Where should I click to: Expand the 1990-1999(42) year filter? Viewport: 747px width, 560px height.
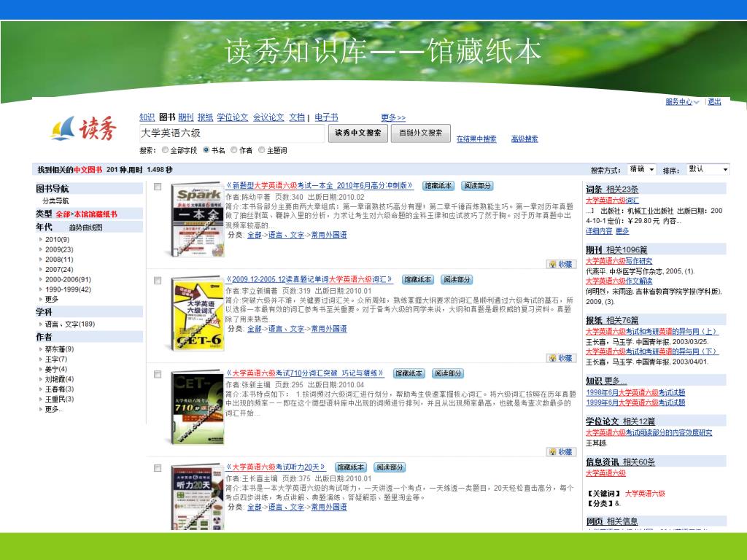[68, 289]
